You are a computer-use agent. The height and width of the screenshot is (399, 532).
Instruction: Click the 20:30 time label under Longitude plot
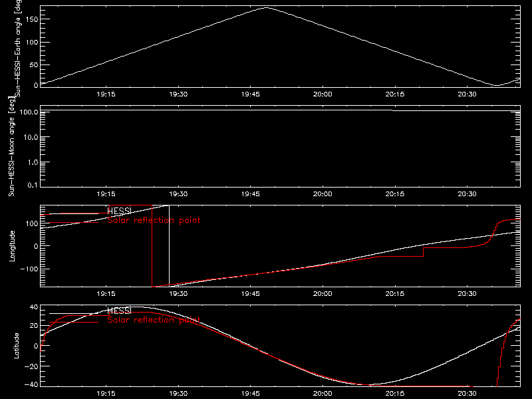pyautogui.click(x=467, y=294)
